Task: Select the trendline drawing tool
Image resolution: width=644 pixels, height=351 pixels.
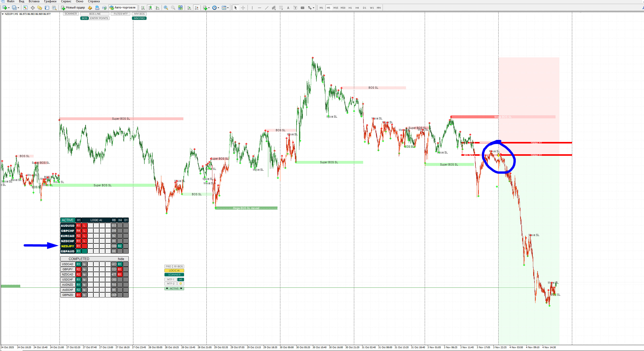Action: pyautogui.click(x=267, y=8)
